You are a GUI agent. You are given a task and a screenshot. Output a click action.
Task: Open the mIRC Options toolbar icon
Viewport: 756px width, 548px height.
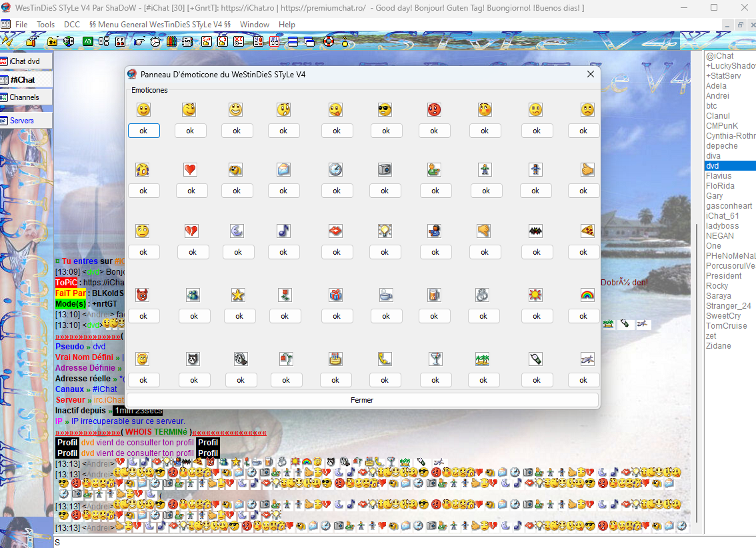click(x=32, y=41)
